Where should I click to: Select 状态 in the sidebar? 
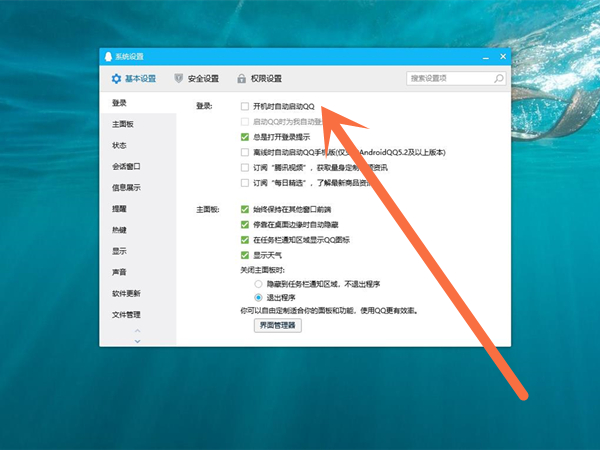coord(138,145)
